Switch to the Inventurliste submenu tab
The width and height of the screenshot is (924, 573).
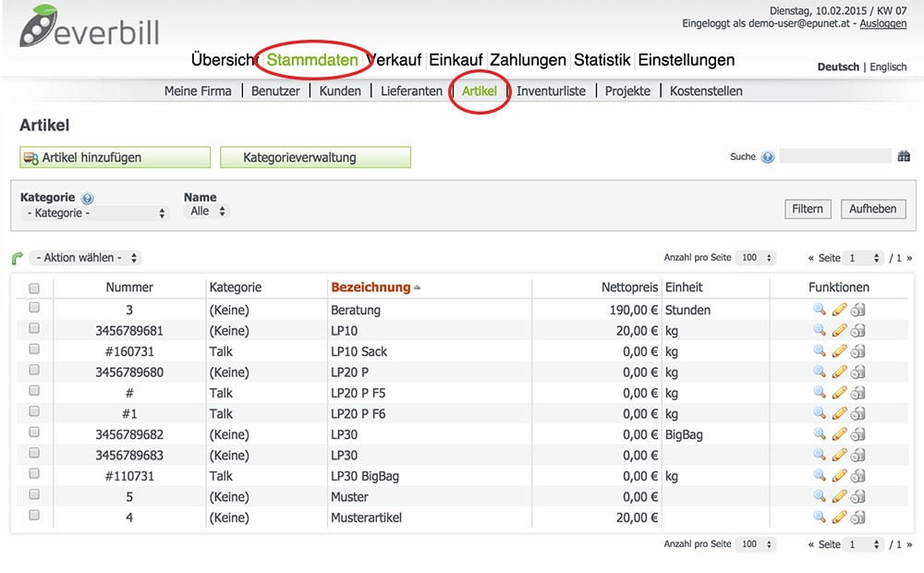(x=551, y=91)
